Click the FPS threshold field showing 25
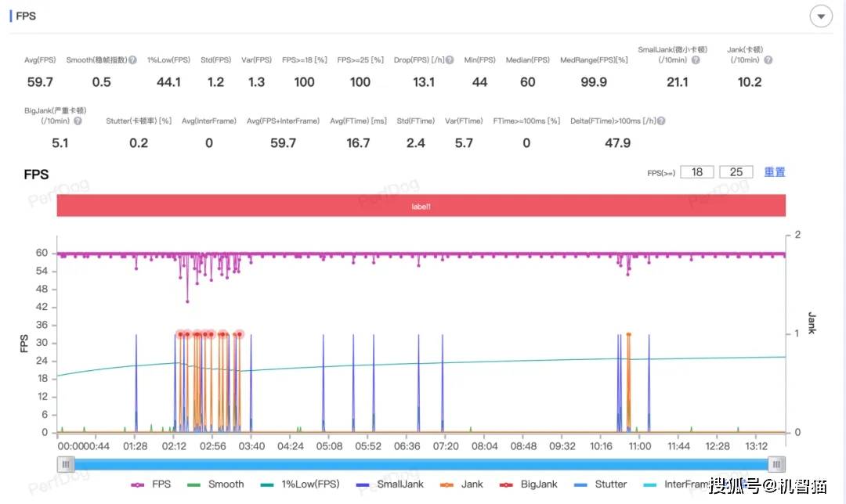 click(x=736, y=172)
